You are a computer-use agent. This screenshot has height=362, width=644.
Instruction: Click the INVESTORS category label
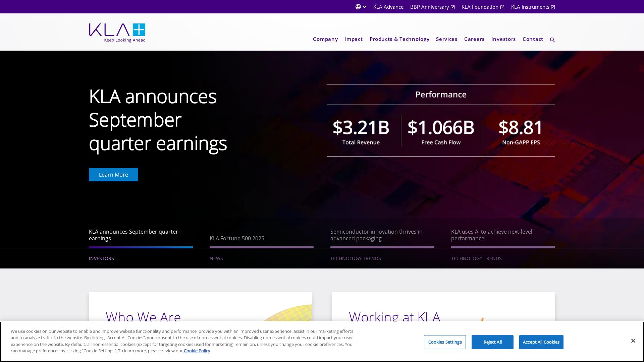101,258
